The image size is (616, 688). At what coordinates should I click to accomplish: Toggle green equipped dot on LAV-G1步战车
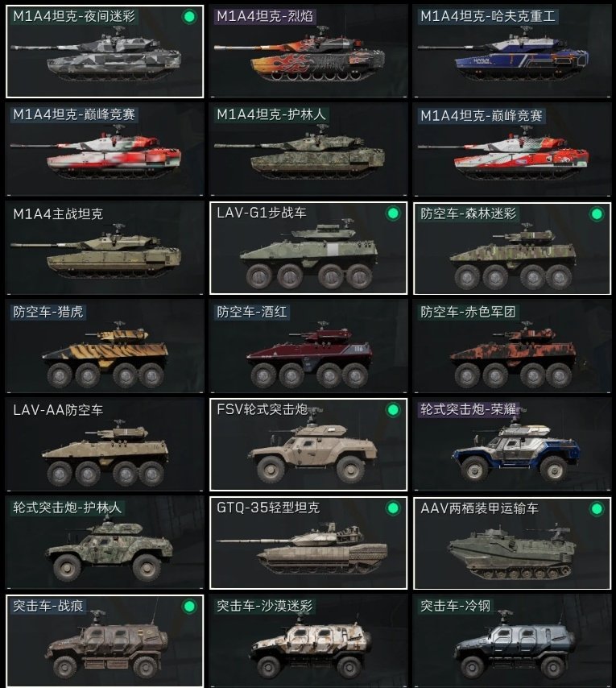393,213
